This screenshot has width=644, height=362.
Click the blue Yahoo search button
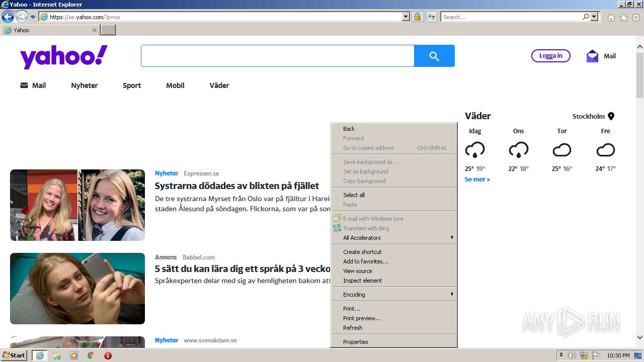[x=434, y=56]
